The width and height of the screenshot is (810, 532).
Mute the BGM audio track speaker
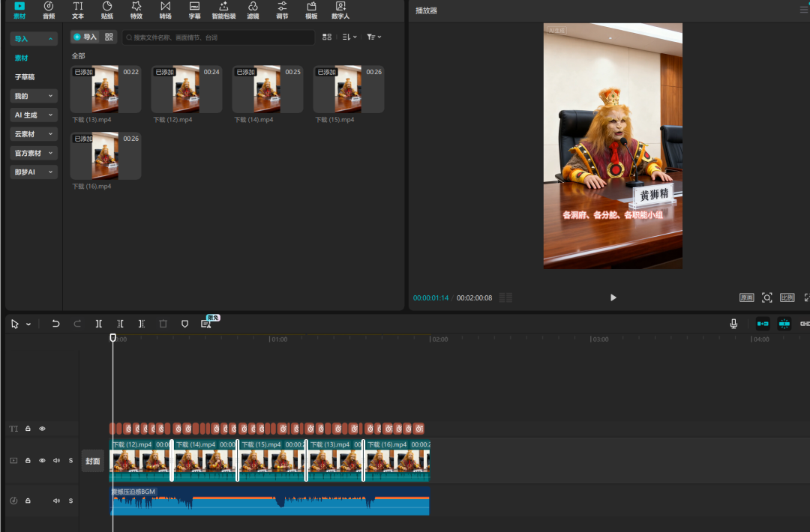[x=56, y=501]
